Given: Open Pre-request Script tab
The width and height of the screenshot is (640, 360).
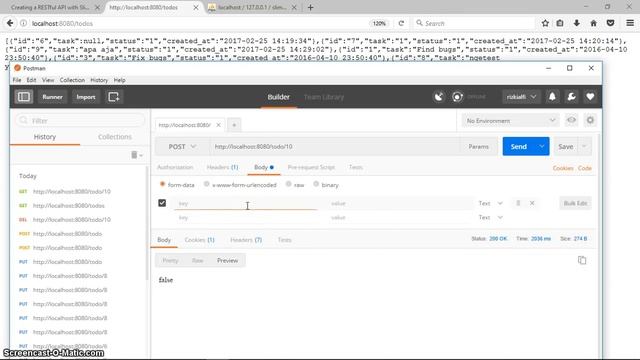Looking at the screenshot, I should point(311,167).
